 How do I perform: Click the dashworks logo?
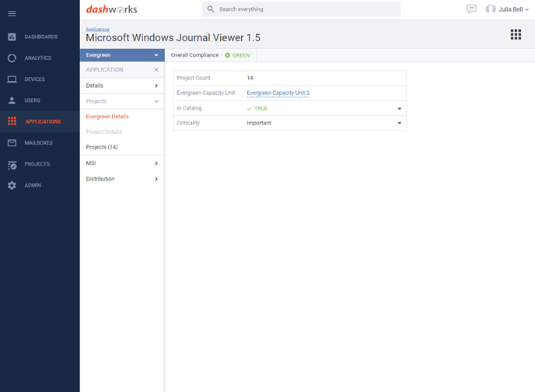[x=111, y=9]
